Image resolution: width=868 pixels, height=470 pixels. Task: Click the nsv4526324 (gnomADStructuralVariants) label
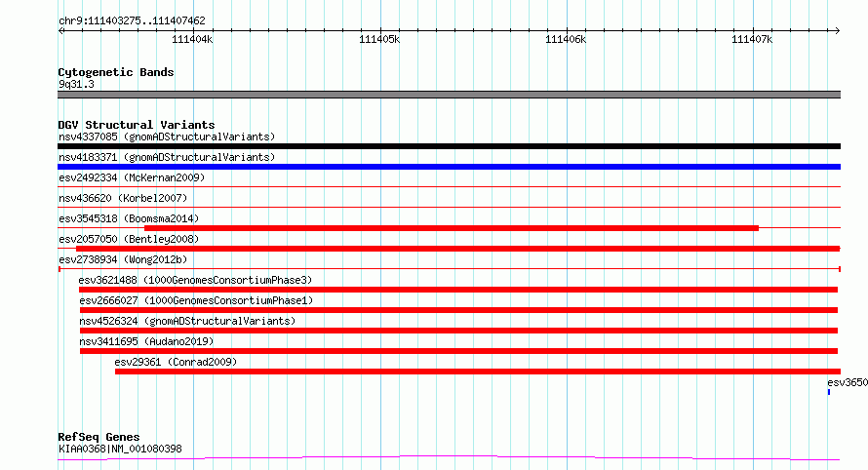pyautogui.click(x=187, y=321)
